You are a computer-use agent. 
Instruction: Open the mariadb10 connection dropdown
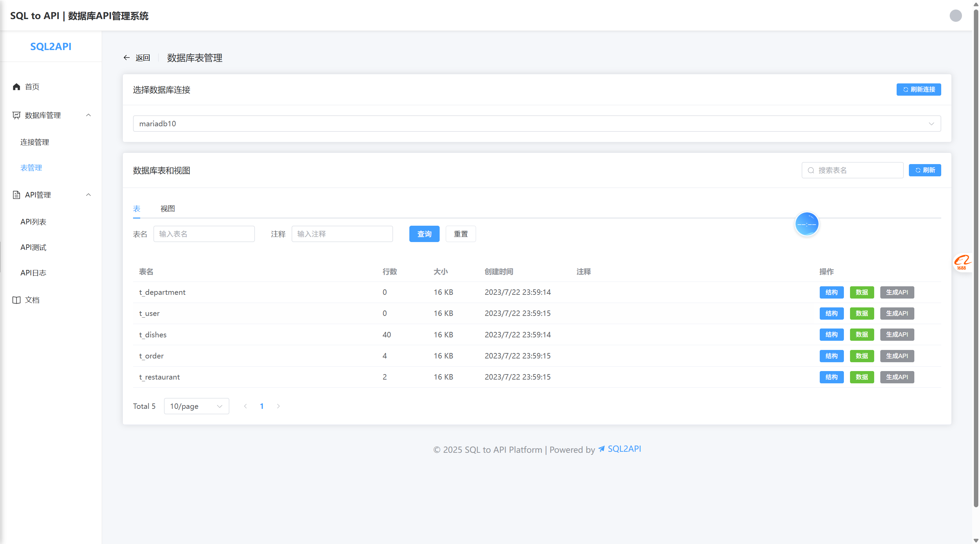click(x=536, y=124)
